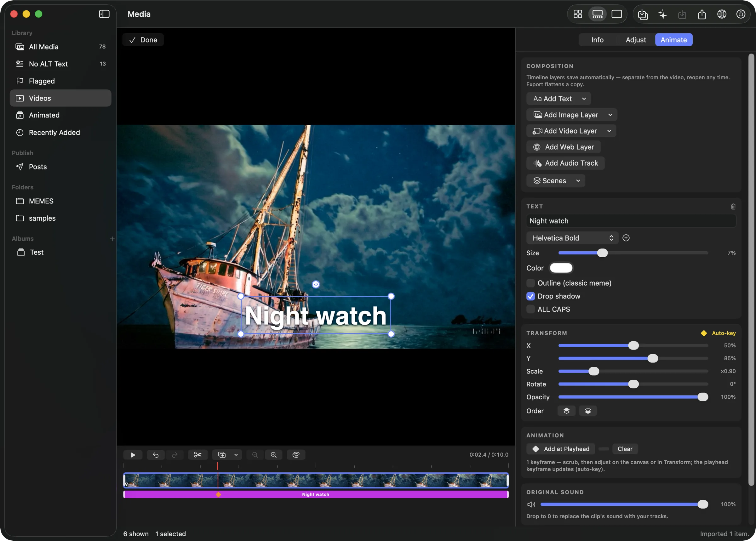This screenshot has height=541, width=756.
Task: Select the orange keyframe marker on timeline
Action: pos(218,494)
